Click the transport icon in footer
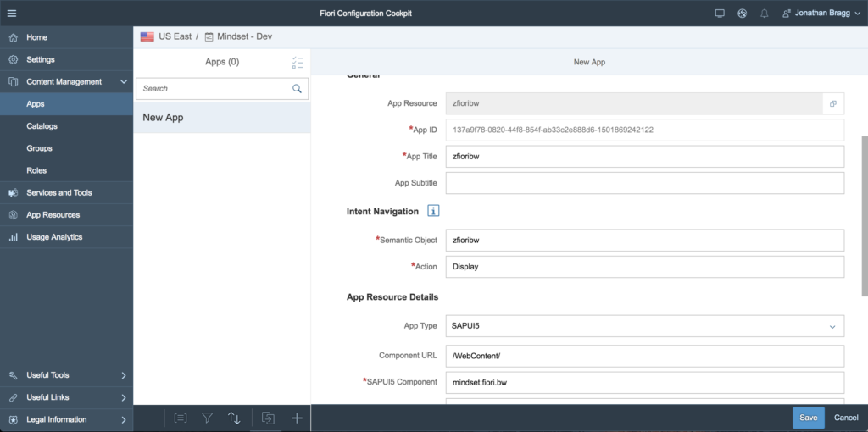 269,418
